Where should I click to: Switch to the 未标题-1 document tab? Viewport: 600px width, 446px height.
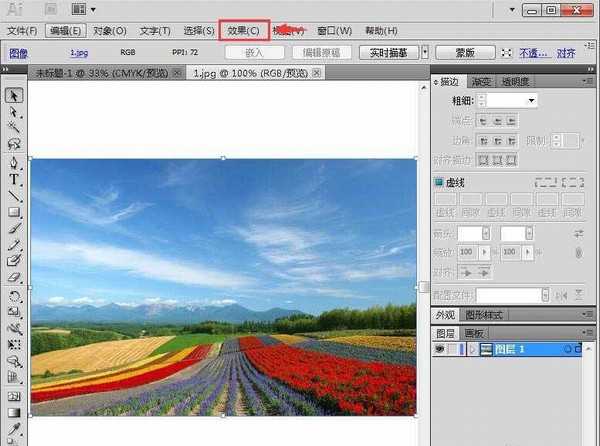(x=99, y=74)
